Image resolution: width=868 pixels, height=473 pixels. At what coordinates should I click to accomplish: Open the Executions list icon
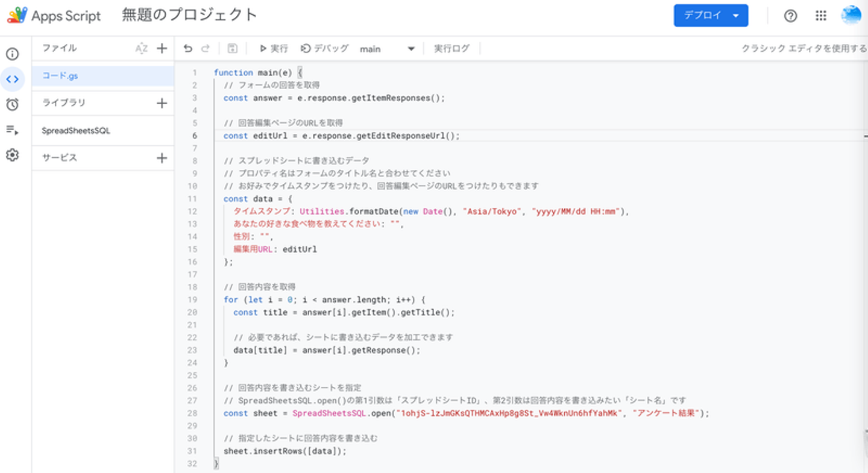tap(12, 130)
